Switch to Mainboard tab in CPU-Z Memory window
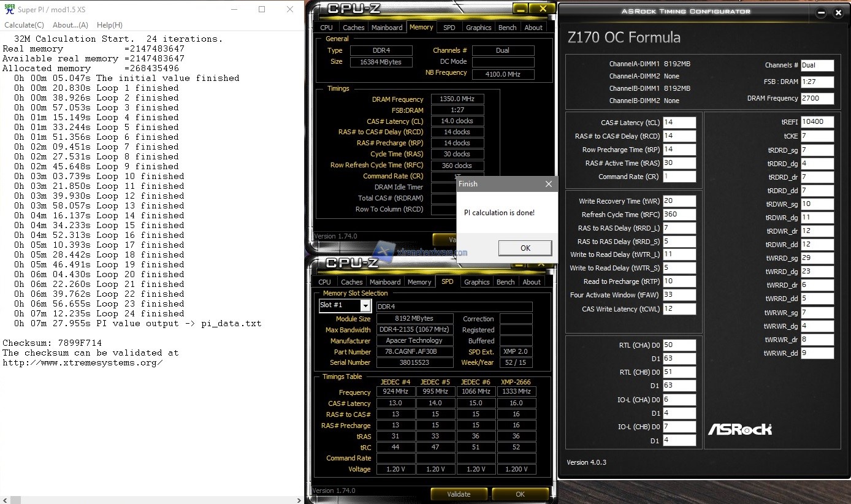This screenshot has width=851, height=504. (x=387, y=28)
